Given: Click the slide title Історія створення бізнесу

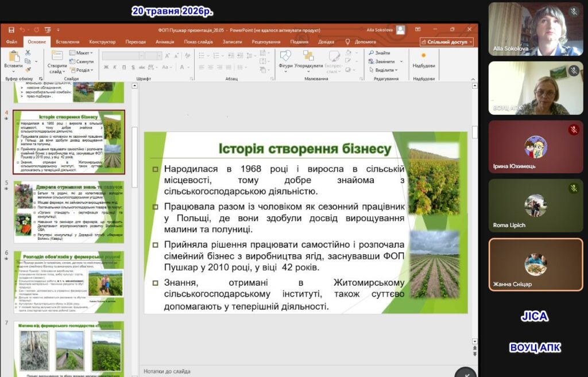Looking at the screenshot, I should 305,149.
